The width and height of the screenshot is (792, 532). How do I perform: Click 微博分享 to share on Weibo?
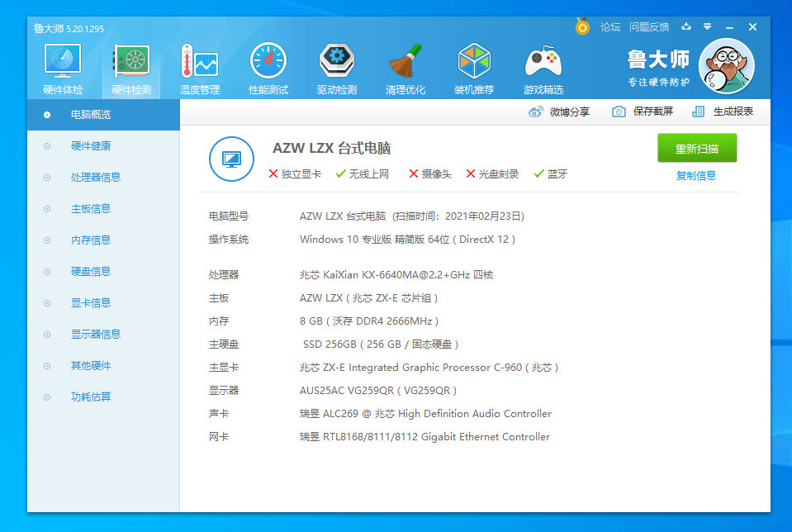[570, 112]
